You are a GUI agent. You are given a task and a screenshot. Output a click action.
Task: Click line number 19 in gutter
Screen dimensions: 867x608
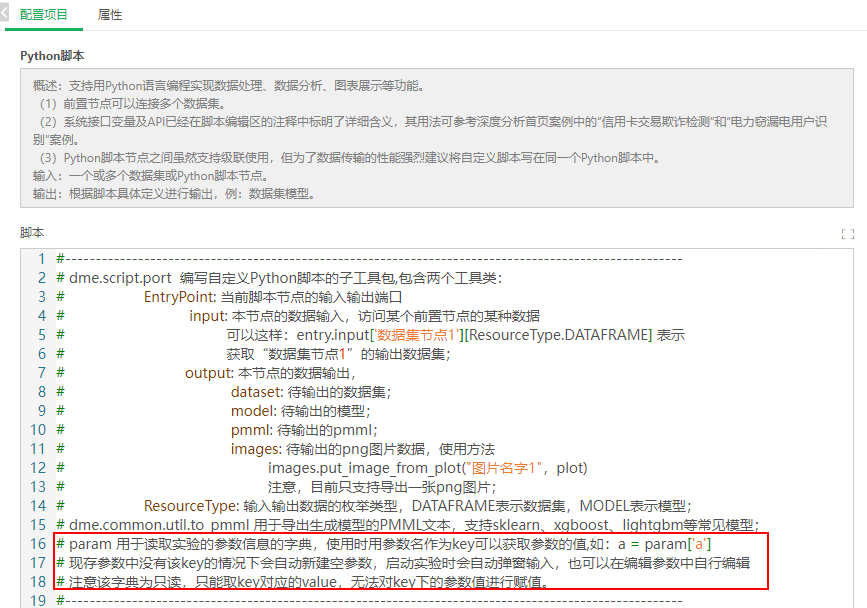pyautogui.click(x=38, y=600)
